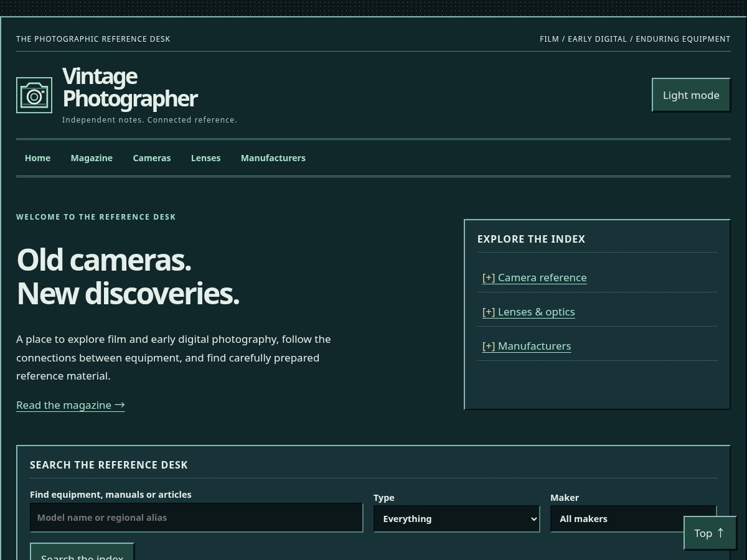
Task: Click the Search the index button
Action: tap(82, 552)
